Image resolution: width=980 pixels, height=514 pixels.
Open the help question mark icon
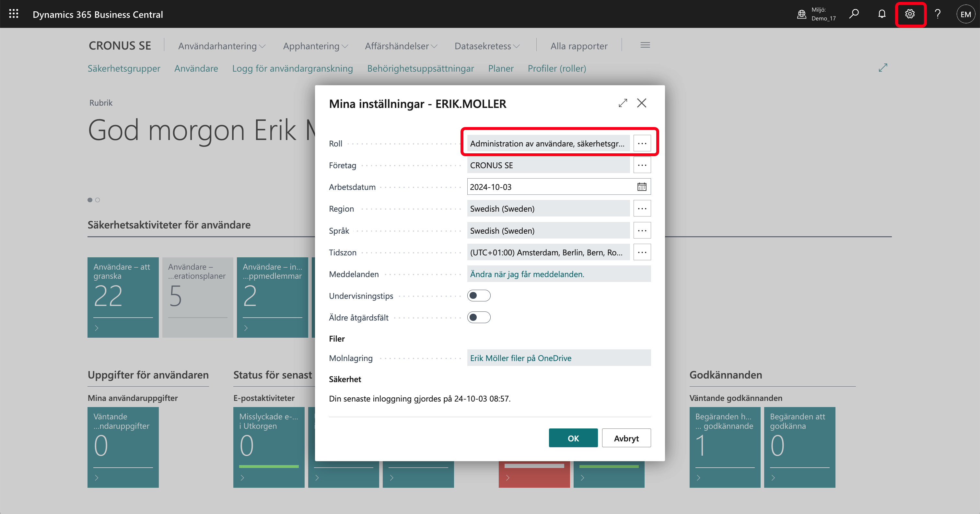point(938,14)
